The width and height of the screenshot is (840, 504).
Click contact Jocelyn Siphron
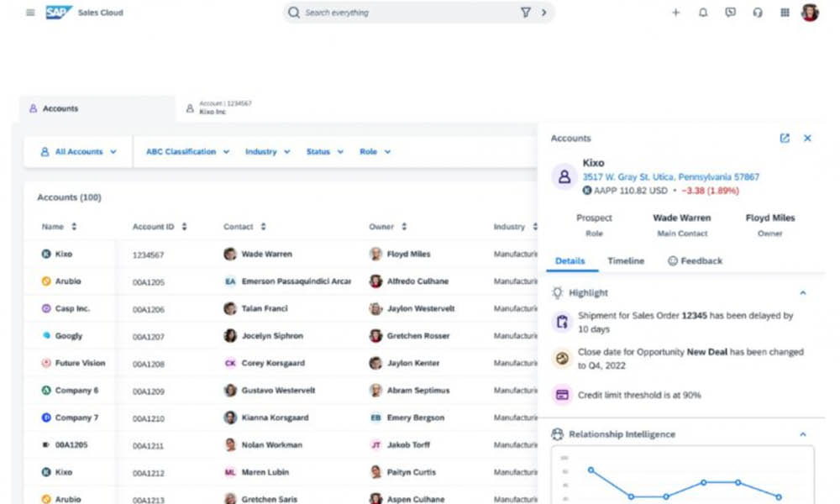pos(272,336)
